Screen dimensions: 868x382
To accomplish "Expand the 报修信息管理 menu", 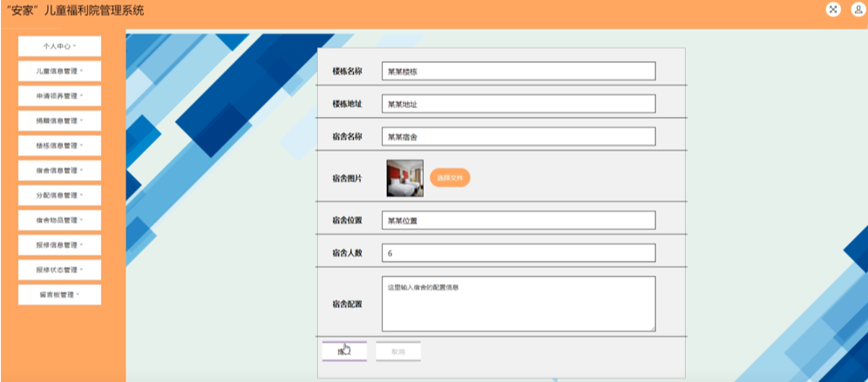I will pyautogui.click(x=60, y=245).
